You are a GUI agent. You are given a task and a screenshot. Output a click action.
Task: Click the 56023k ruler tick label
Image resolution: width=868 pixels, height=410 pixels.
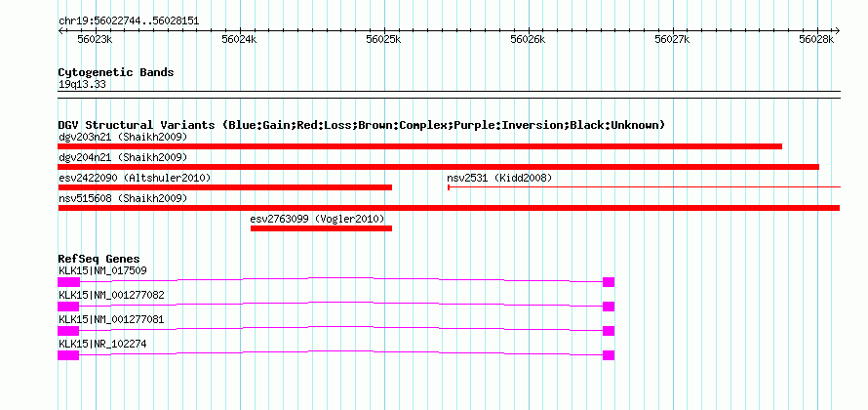pyautogui.click(x=95, y=39)
